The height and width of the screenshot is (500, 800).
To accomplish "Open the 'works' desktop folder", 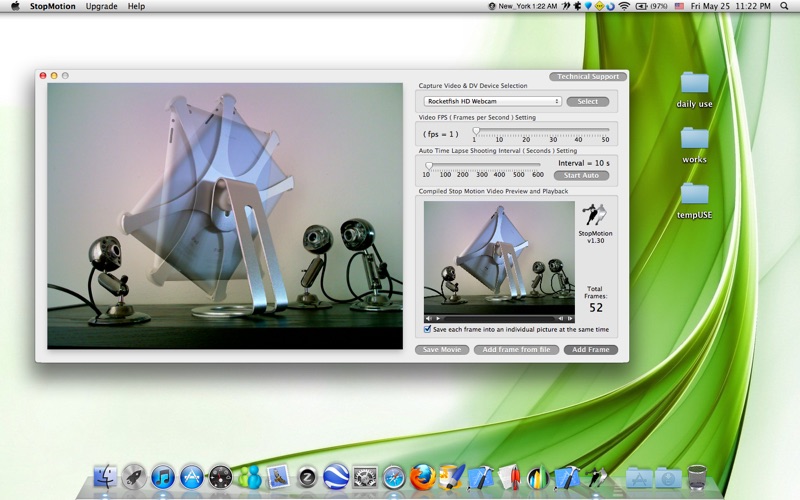I will [694, 146].
